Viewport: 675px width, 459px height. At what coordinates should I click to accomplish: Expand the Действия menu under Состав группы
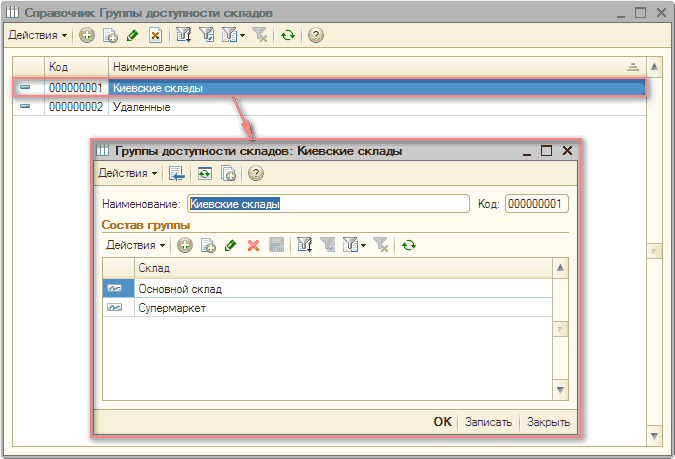(135, 245)
